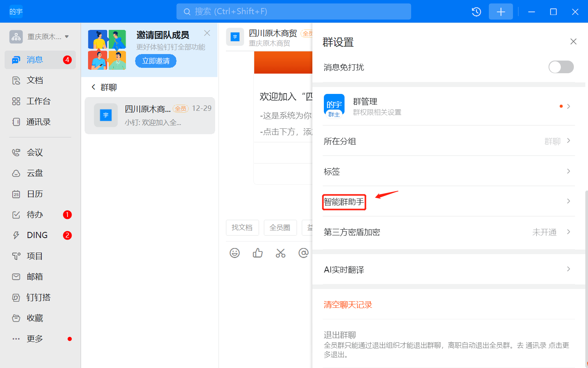Open the Favorites (收藏) sidebar icon
Screen dimensions: 588x368
click(x=16, y=318)
